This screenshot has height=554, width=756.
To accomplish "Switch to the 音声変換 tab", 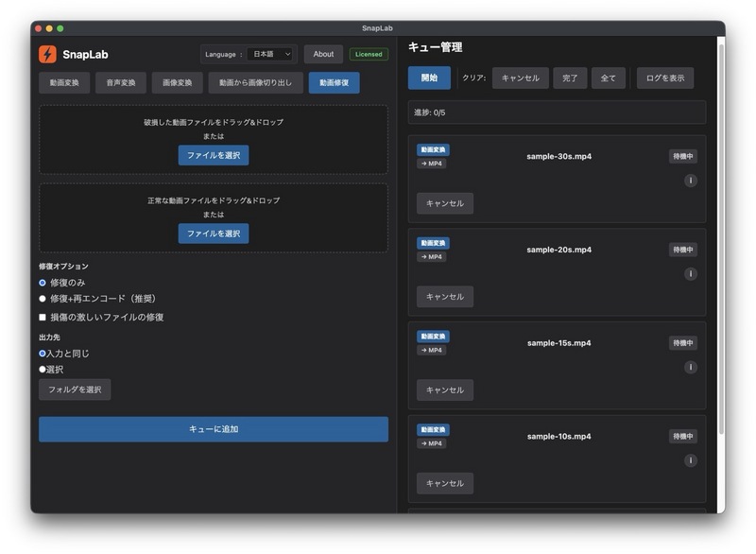I will tap(121, 83).
